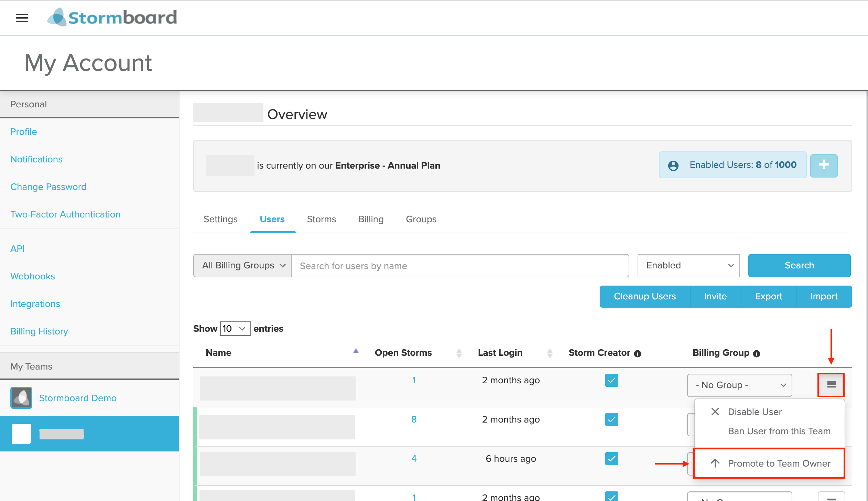Image resolution: width=868 pixels, height=501 pixels.
Task: Select the show entries count stepper
Action: 235,329
